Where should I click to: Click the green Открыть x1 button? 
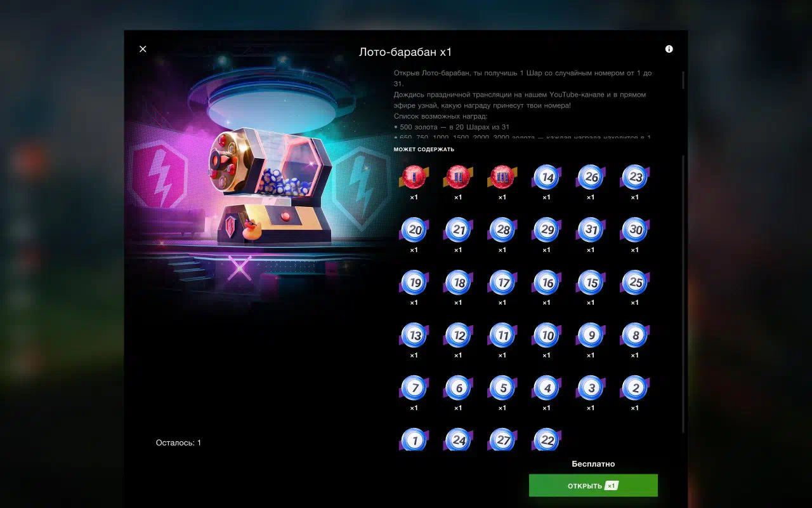point(593,486)
